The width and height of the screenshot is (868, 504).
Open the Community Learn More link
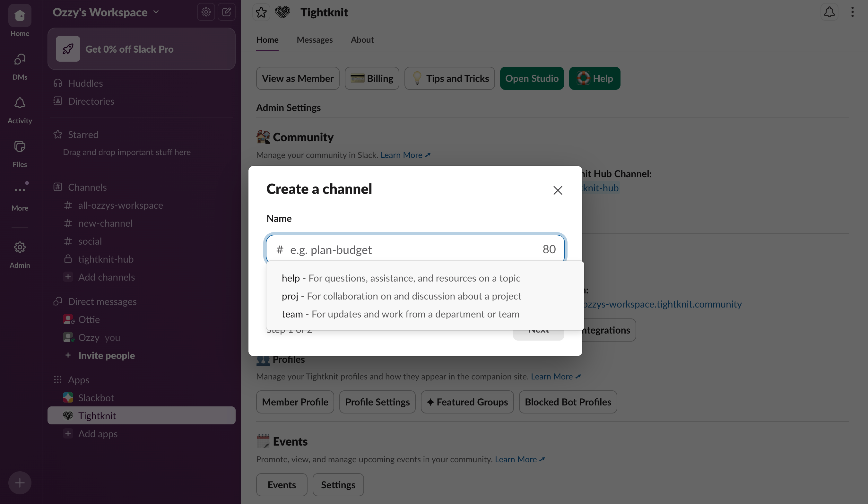(x=405, y=155)
